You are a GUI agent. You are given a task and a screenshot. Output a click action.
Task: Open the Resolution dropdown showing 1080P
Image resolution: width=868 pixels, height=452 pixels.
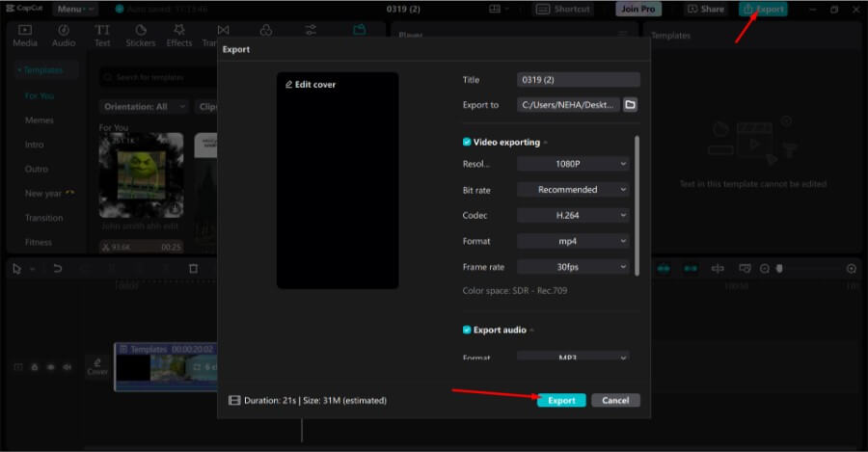[x=573, y=164]
